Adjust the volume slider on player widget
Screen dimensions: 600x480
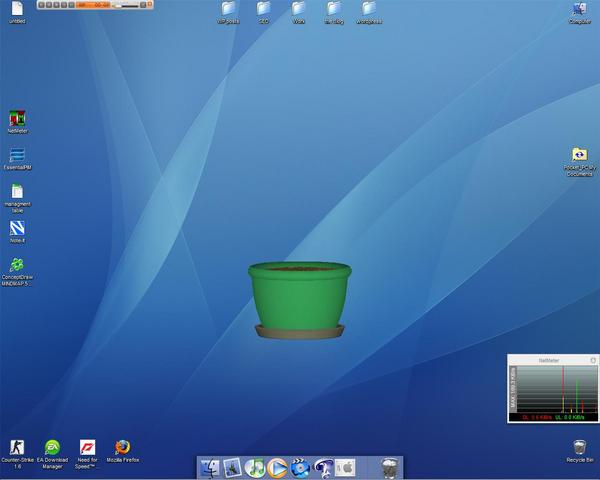tap(127, 5)
